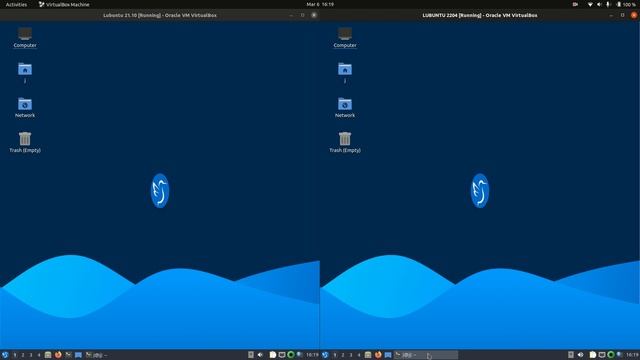
Task: Minimize the LUBUNTU 2204 VirtualBox window
Action: click(x=611, y=15)
